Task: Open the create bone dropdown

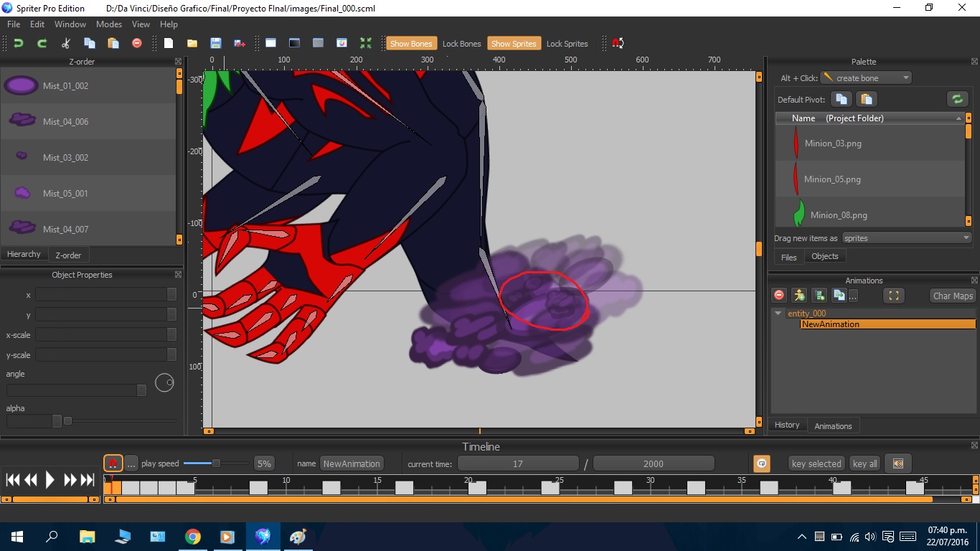Action: pyautogui.click(x=905, y=77)
